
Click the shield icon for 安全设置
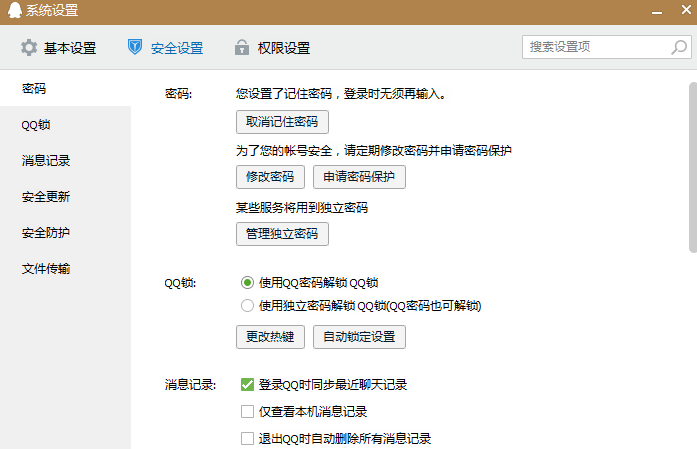[135, 47]
